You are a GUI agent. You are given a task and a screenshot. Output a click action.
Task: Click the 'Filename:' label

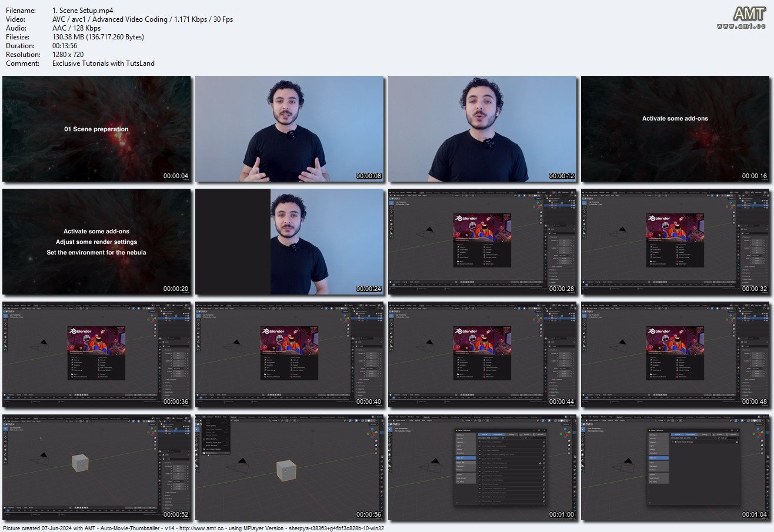pos(19,11)
